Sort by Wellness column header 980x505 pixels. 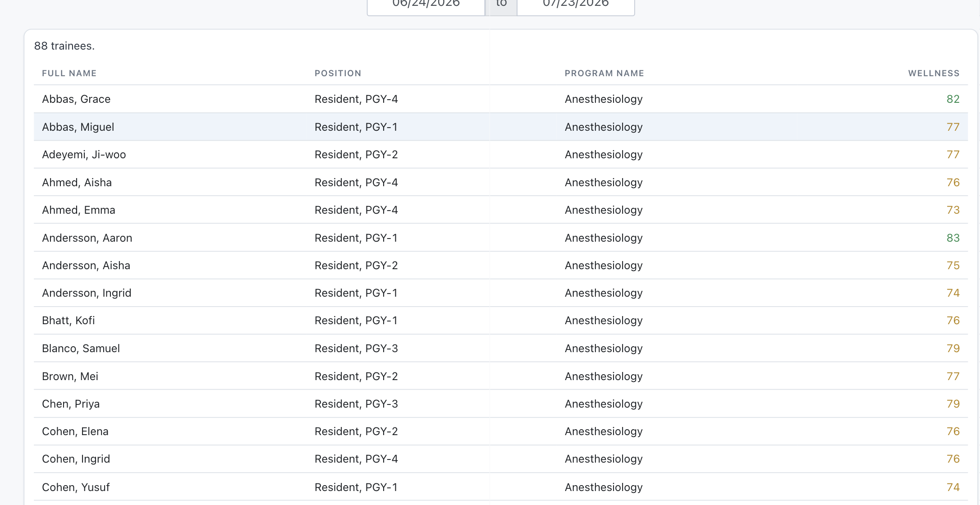pos(934,73)
